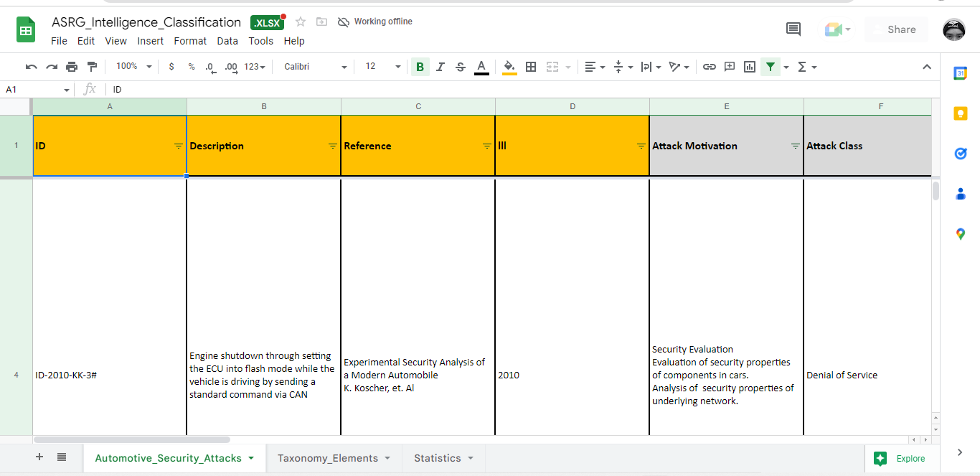Open text rotation dropdown
The height and width of the screenshot is (476, 980).
coord(679,67)
